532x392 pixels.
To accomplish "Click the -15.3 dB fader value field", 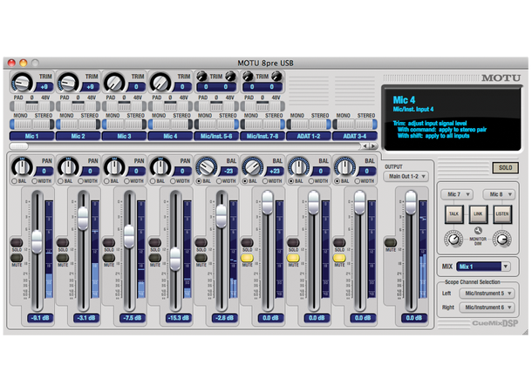I will (179, 318).
